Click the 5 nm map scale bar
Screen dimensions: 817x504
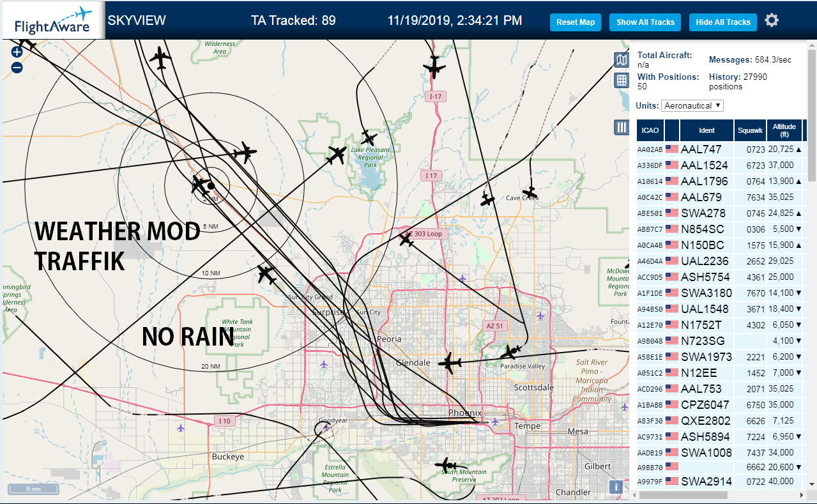[33, 489]
